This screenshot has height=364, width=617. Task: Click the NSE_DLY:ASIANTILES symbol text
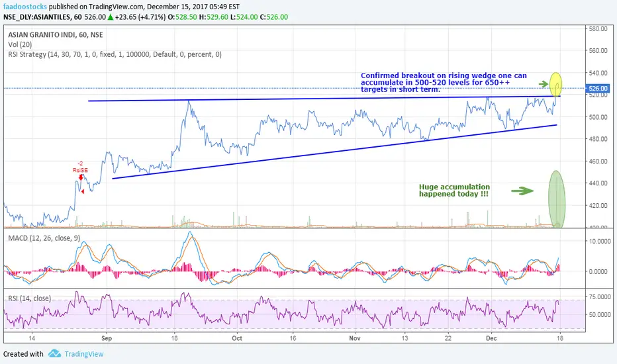coord(37,17)
